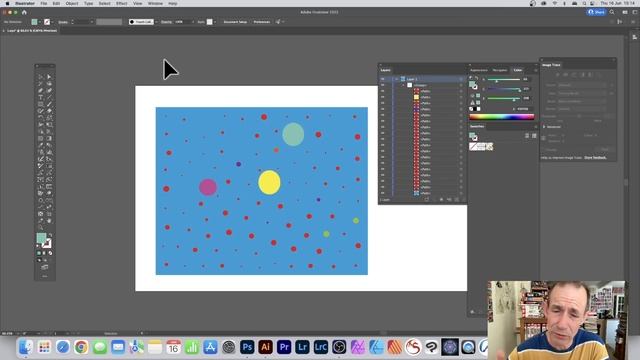Switch Swatches panel to list view
The height and width of the screenshot is (360, 640).
click(x=527, y=136)
